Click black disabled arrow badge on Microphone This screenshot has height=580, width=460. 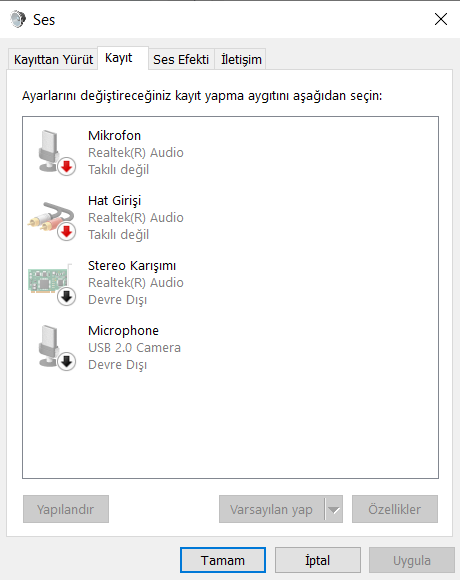[67, 362]
